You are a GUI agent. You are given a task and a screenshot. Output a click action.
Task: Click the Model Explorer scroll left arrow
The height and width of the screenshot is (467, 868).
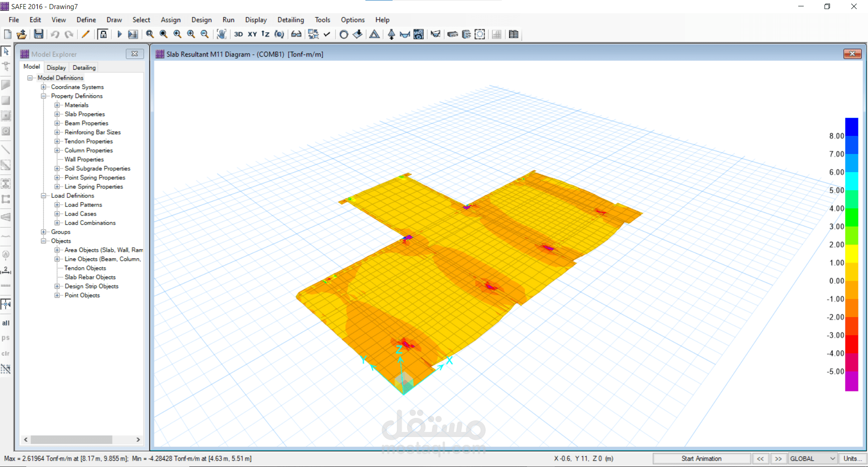click(x=26, y=439)
